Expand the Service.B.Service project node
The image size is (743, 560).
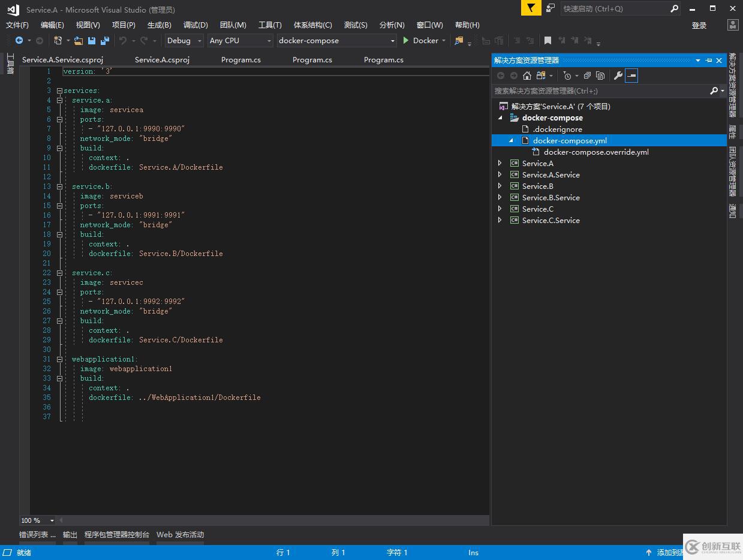click(500, 198)
